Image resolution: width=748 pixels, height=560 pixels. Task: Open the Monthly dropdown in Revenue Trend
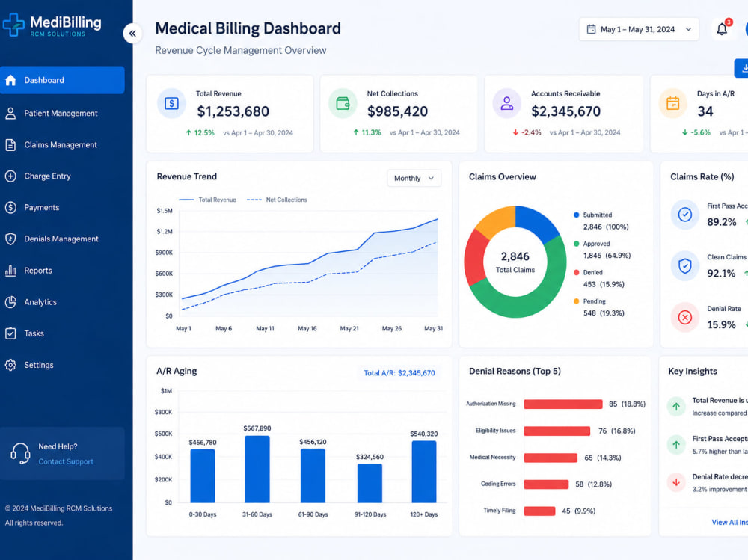[414, 179]
